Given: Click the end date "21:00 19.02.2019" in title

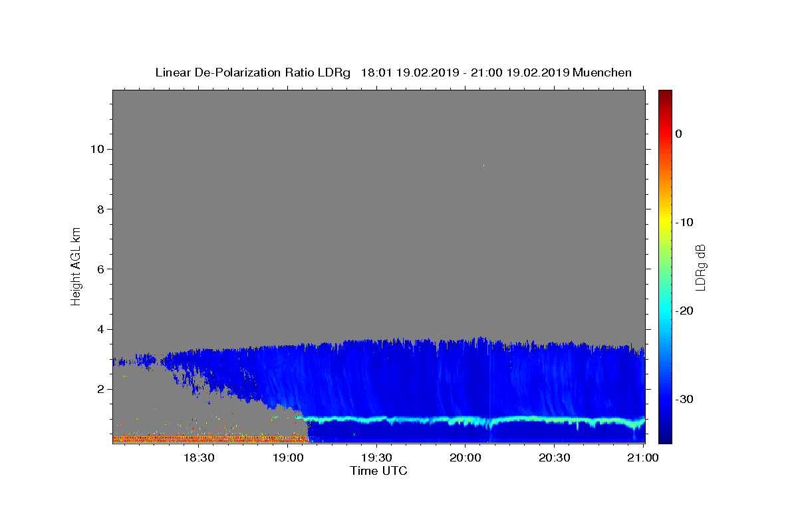Looking at the screenshot, I should [x=520, y=72].
